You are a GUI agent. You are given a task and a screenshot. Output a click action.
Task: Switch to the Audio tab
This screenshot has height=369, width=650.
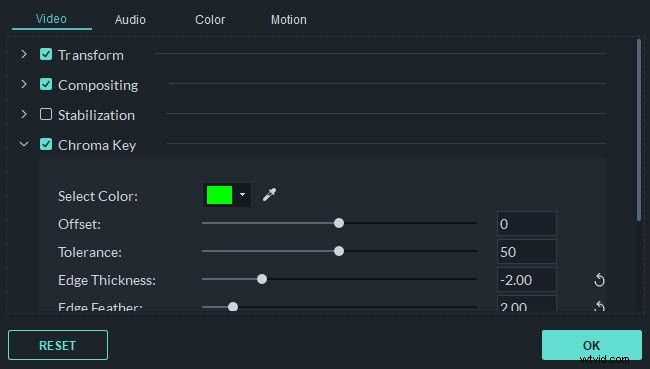point(130,19)
